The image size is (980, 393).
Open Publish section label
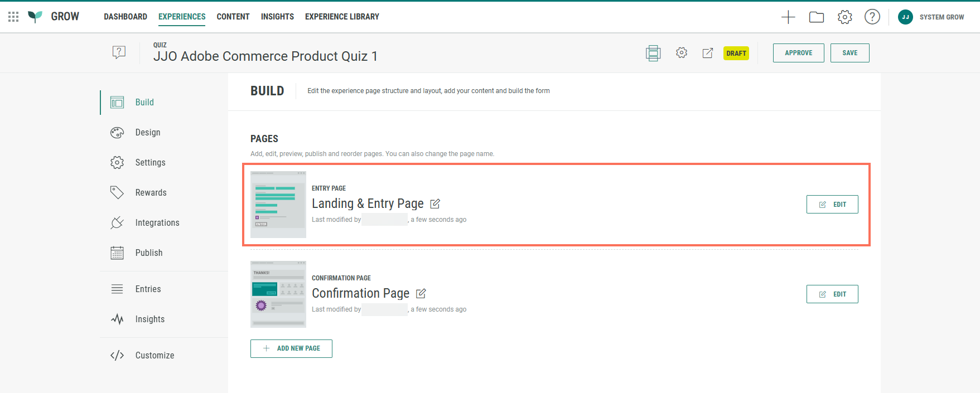pyautogui.click(x=149, y=253)
